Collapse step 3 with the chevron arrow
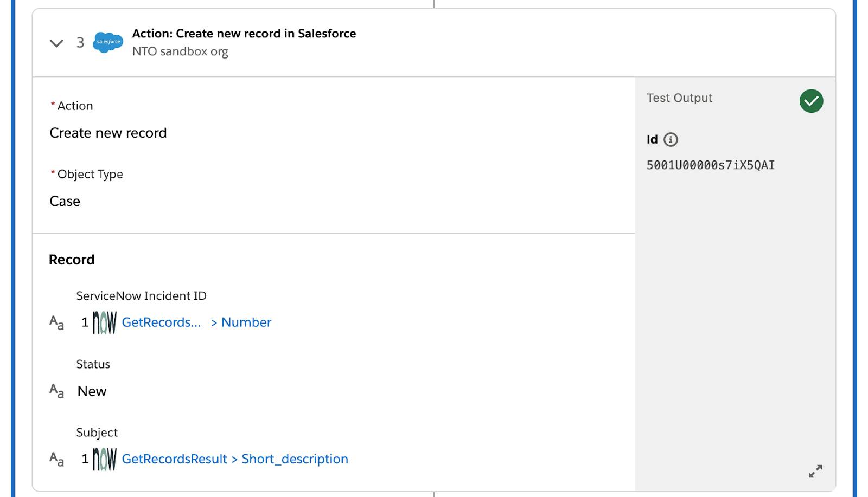This screenshot has width=868, height=497. pyautogui.click(x=56, y=43)
